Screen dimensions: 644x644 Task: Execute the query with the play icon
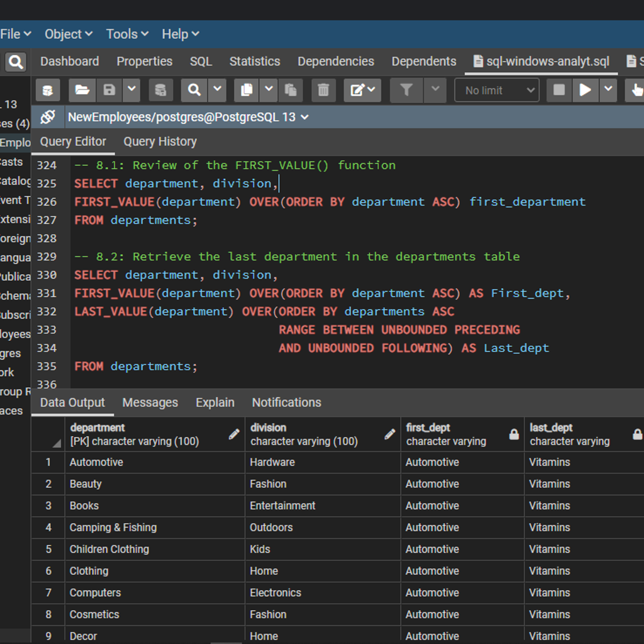(586, 90)
